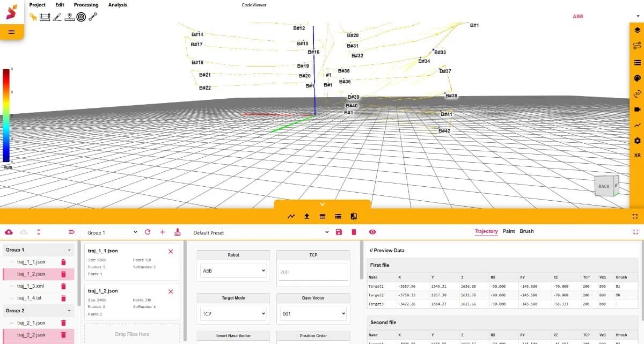Click the BACK face of the view cube

tap(604, 186)
